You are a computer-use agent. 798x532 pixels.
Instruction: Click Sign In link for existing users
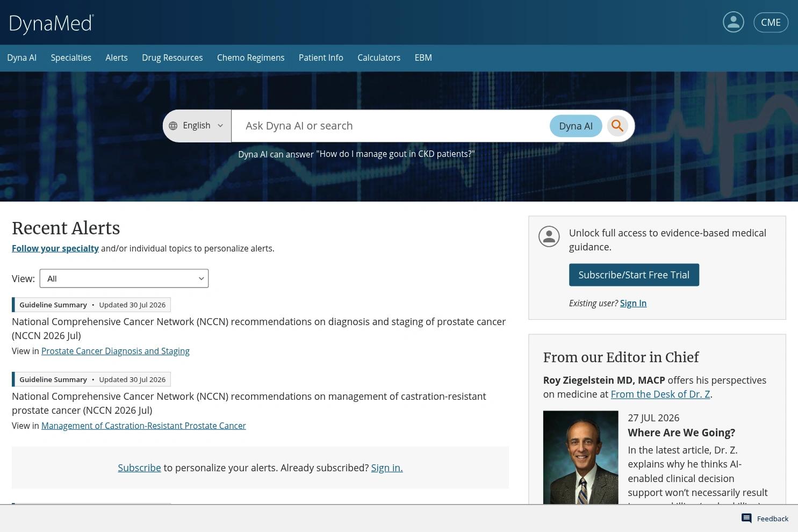pyautogui.click(x=633, y=303)
